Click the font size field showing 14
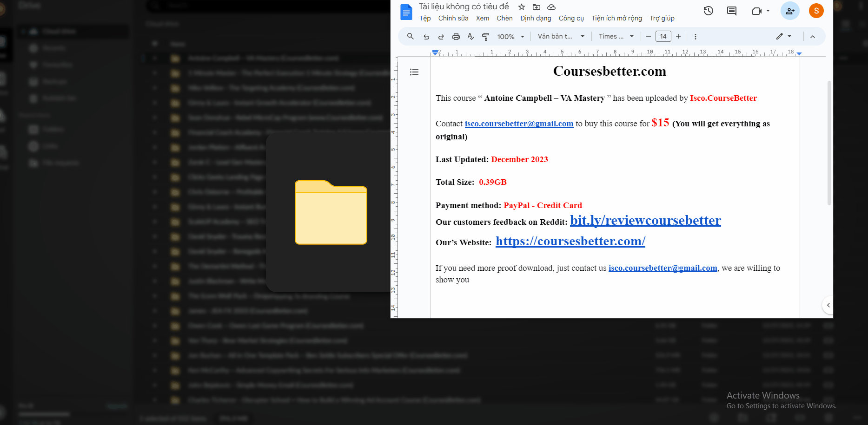Image resolution: width=868 pixels, height=425 pixels. pyautogui.click(x=663, y=36)
